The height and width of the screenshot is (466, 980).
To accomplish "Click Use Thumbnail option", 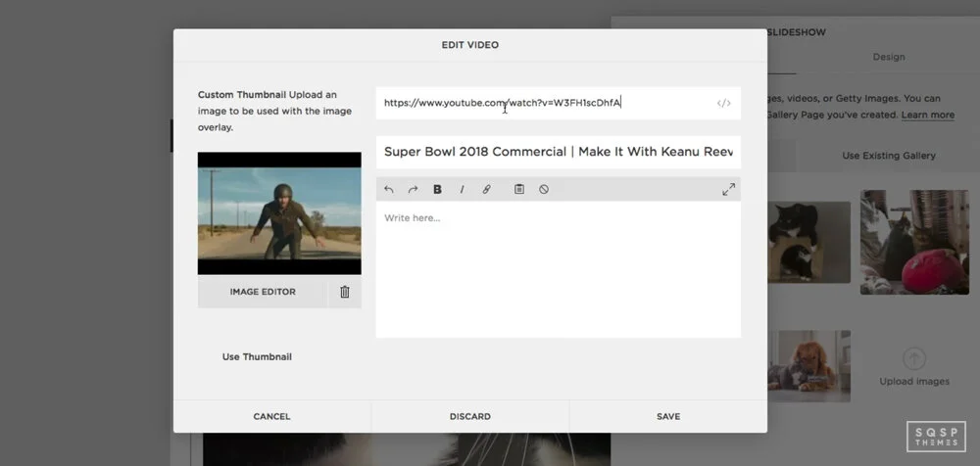I will [x=257, y=356].
